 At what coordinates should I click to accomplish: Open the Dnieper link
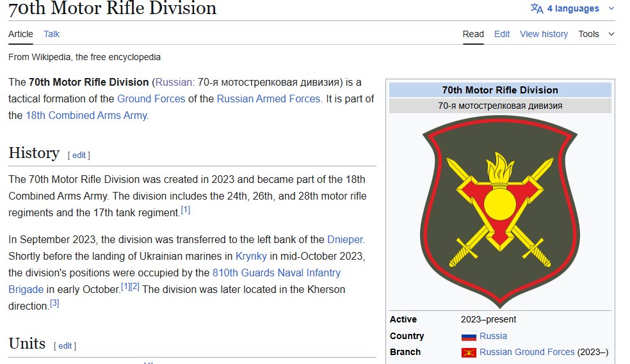click(344, 240)
